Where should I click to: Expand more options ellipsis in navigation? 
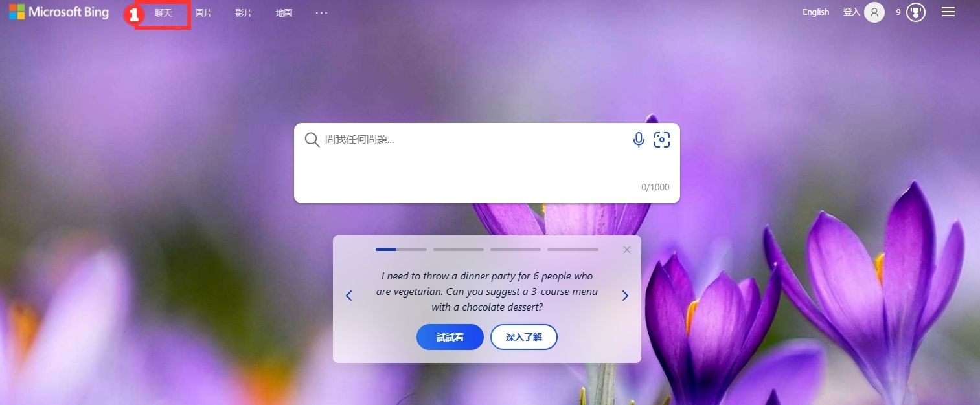(x=321, y=12)
